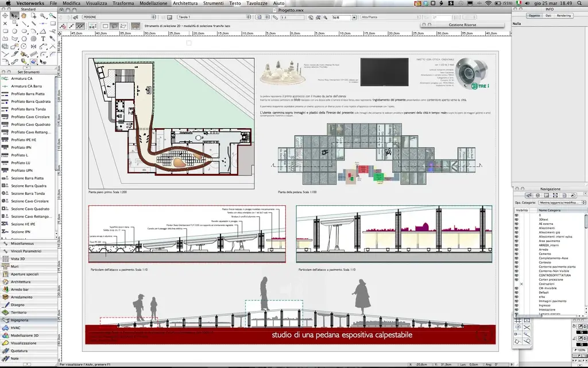588x368 pixels.
Task: Open the zoom 56% dropdown arrow
Action: click(x=354, y=18)
